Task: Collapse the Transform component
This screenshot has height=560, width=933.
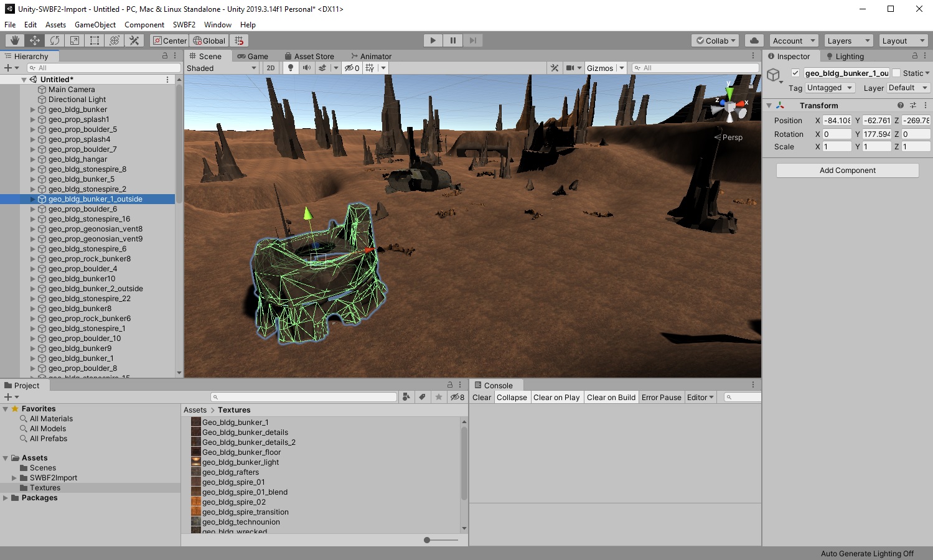Action: [x=769, y=105]
